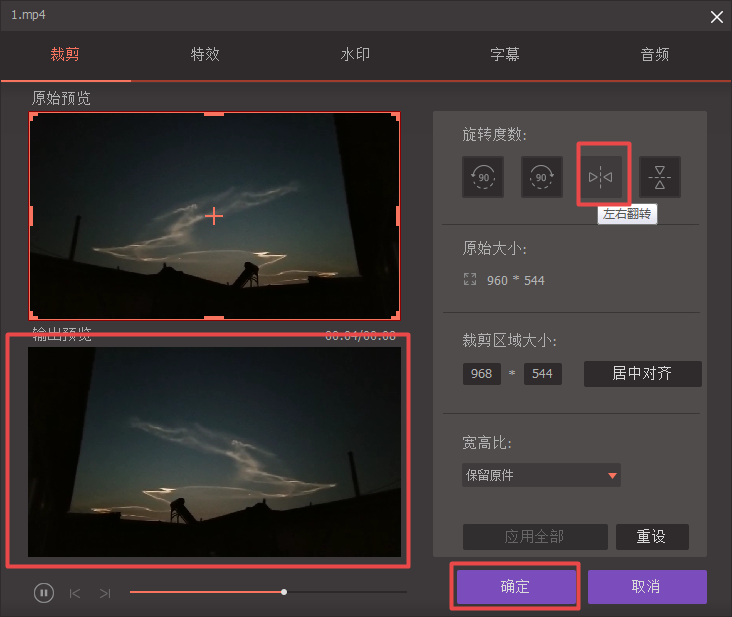Open the 水印 tab
The width and height of the screenshot is (732, 617).
(x=355, y=55)
